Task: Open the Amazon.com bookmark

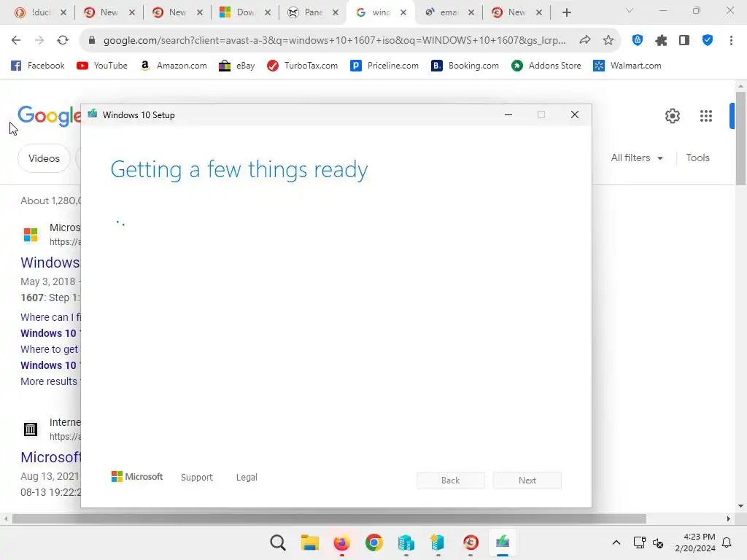Action: tap(174, 66)
